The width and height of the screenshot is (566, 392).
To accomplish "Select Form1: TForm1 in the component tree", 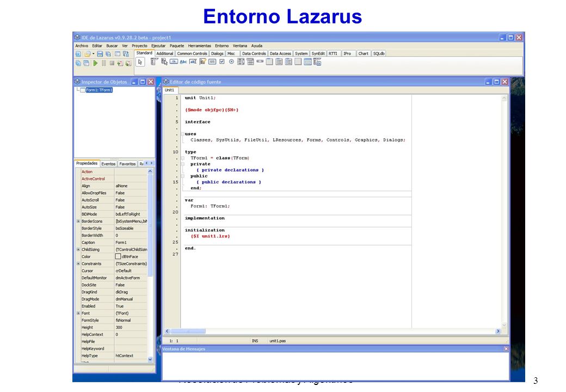I will [x=99, y=90].
